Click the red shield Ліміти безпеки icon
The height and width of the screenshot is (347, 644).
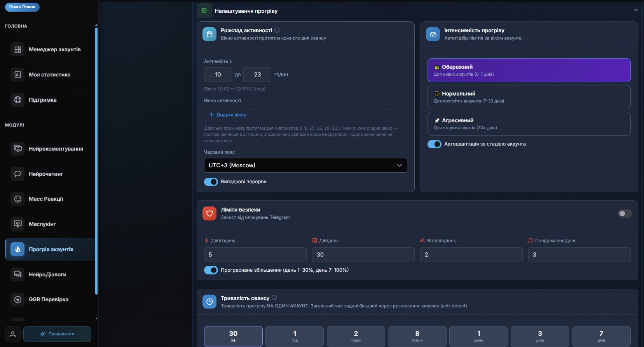pos(209,213)
